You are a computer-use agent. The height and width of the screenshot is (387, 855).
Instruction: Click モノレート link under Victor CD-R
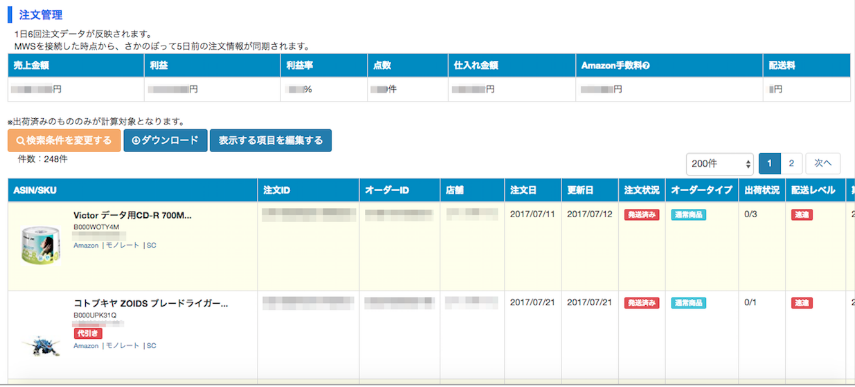pos(122,246)
